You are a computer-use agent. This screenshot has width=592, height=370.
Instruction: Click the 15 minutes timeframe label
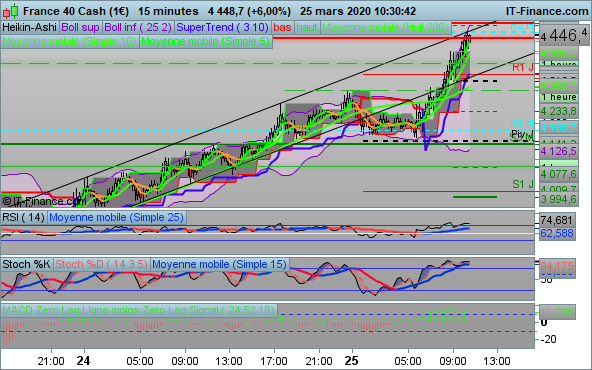tap(168, 11)
